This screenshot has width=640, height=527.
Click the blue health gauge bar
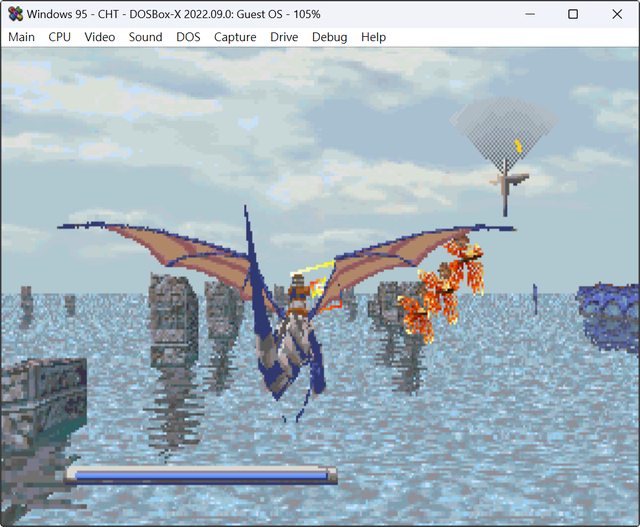[200, 476]
